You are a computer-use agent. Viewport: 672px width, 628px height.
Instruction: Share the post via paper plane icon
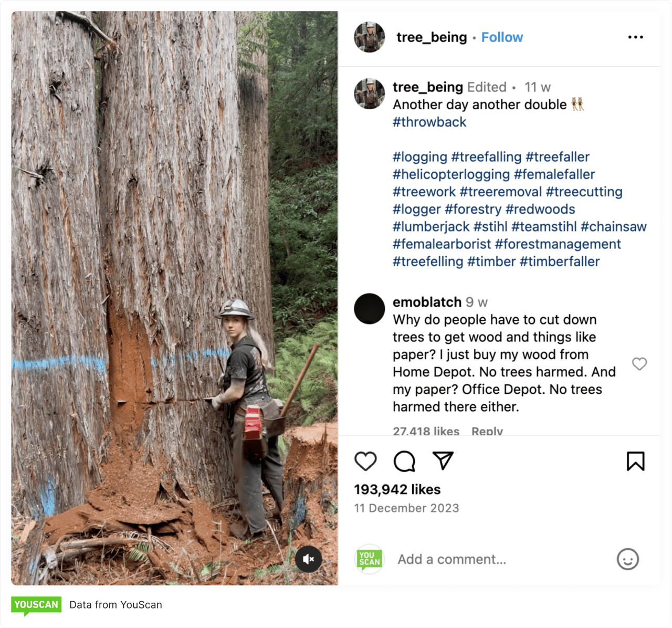pyautogui.click(x=443, y=460)
